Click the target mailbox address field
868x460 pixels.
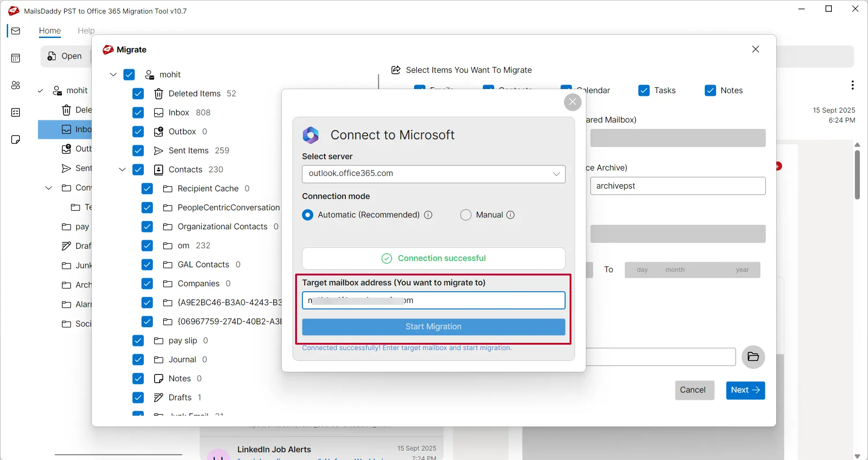click(x=433, y=300)
